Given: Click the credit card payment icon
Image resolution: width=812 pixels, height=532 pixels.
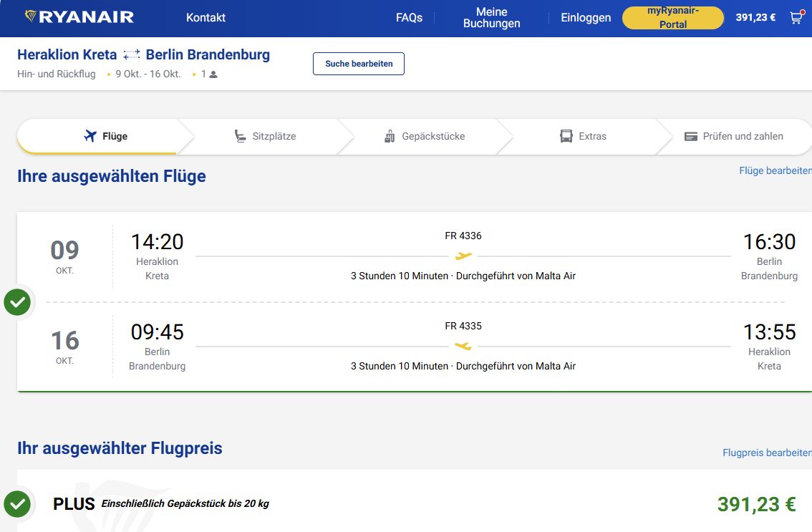Looking at the screenshot, I should coord(691,136).
